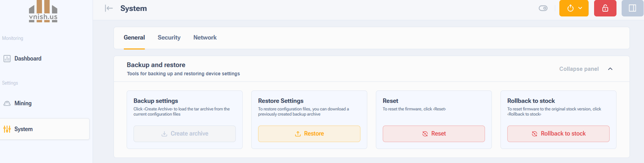Toggle the side panel layout button
The height and width of the screenshot is (163, 644).
pyautogui.click(x=632, y=8)
